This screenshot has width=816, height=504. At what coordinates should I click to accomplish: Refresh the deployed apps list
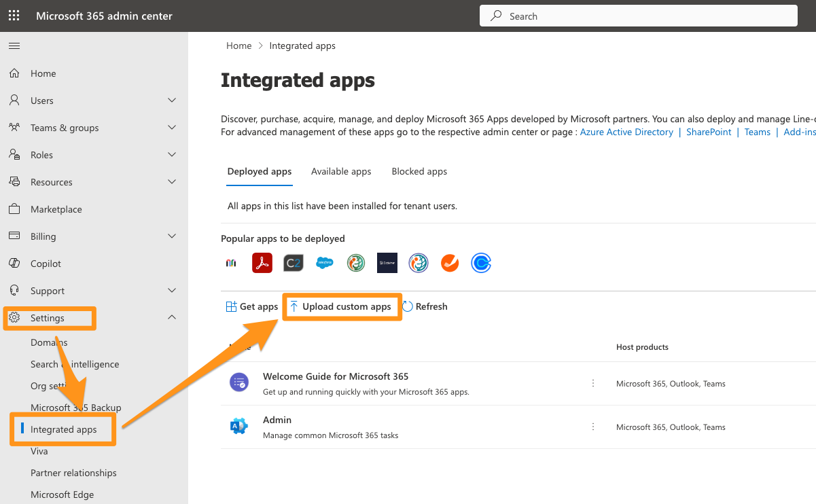pos(425,307)
